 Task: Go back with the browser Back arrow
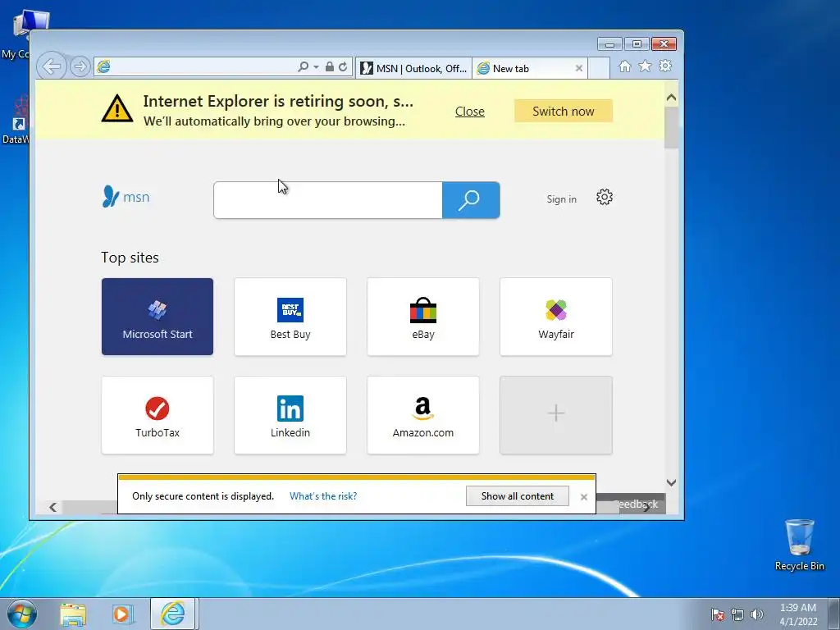point(52,66)
